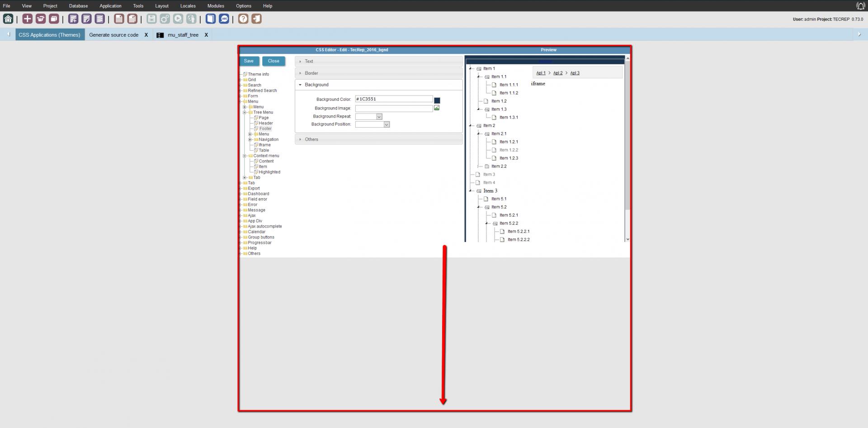Click the preview scrollbar down arrow
Viewport: 868px width, 428px height.
[627, 239]
